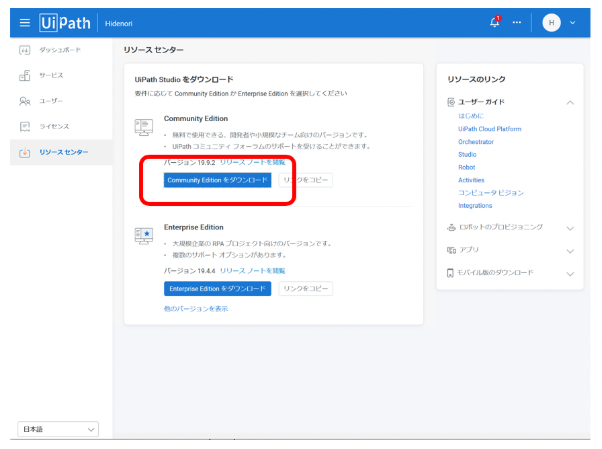Open the three-dot more options icon
Screen dimensions: 602x449
click(516, 23)
